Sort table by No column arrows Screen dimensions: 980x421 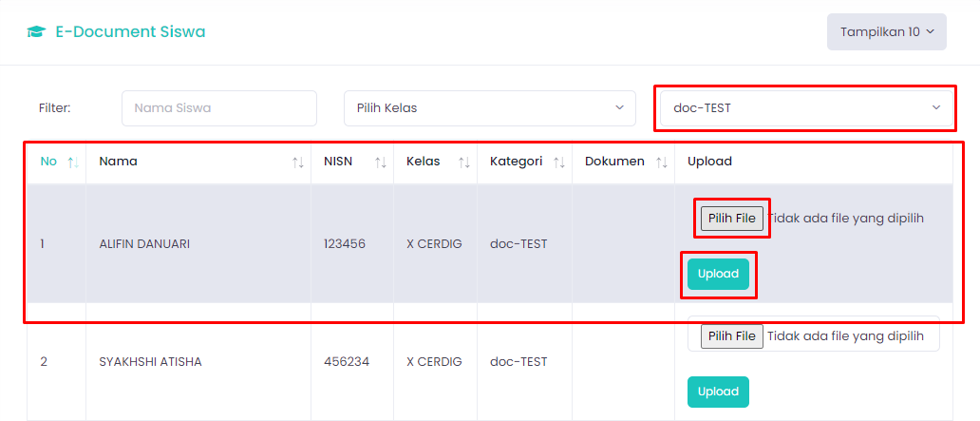click(72, 162)
